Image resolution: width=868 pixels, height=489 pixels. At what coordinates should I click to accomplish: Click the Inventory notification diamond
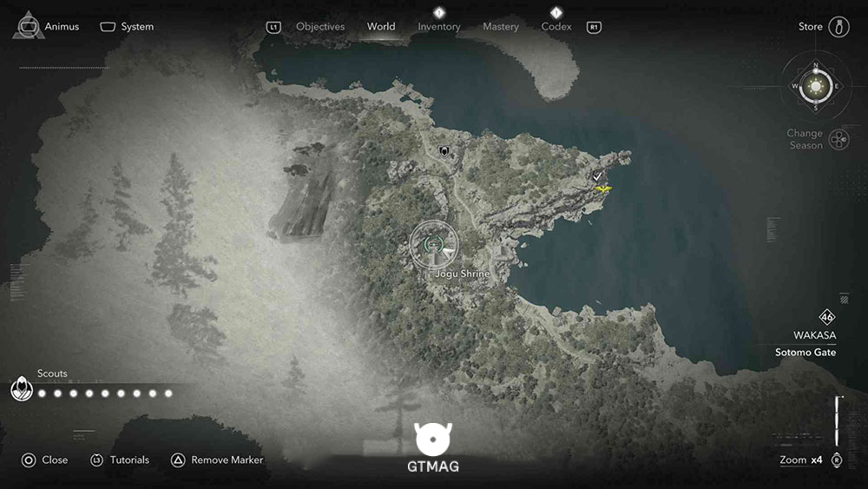coord(439,12)
